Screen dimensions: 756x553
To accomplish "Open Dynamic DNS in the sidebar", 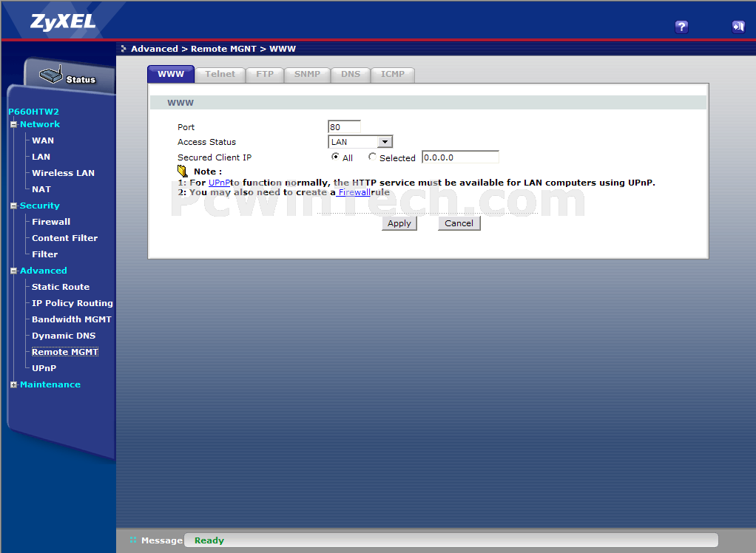I will point(64,336).
